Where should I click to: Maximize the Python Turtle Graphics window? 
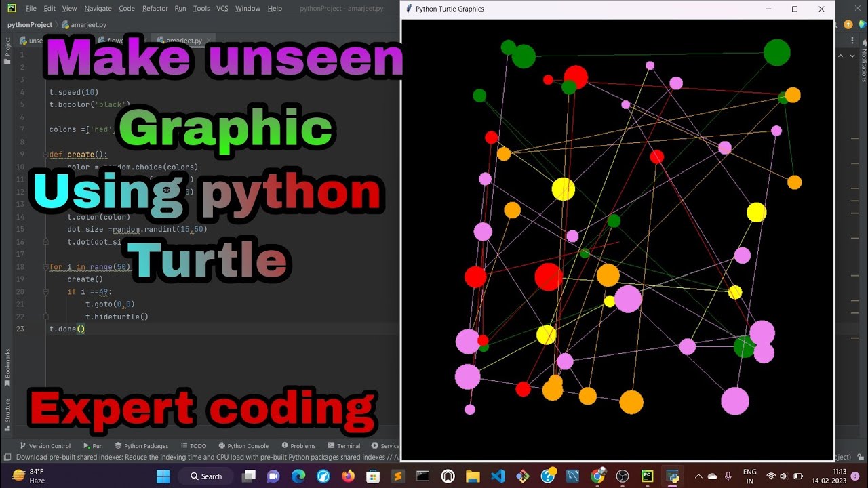795,9
